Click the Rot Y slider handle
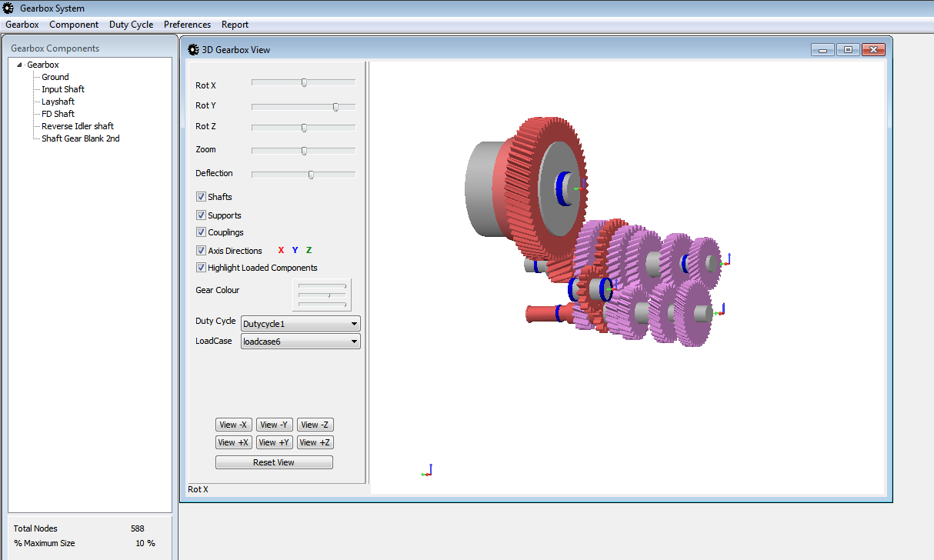Screen dimensions: 934x560 tap(335, 107)
